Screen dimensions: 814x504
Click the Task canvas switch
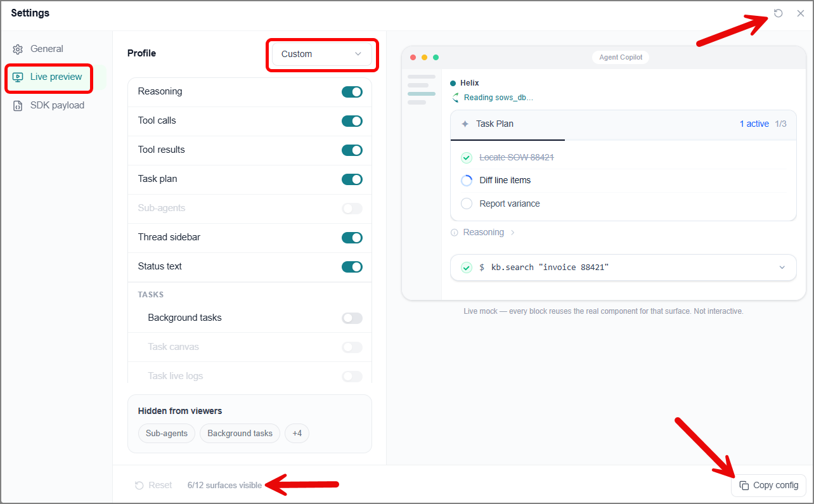(x=352, y=347)
